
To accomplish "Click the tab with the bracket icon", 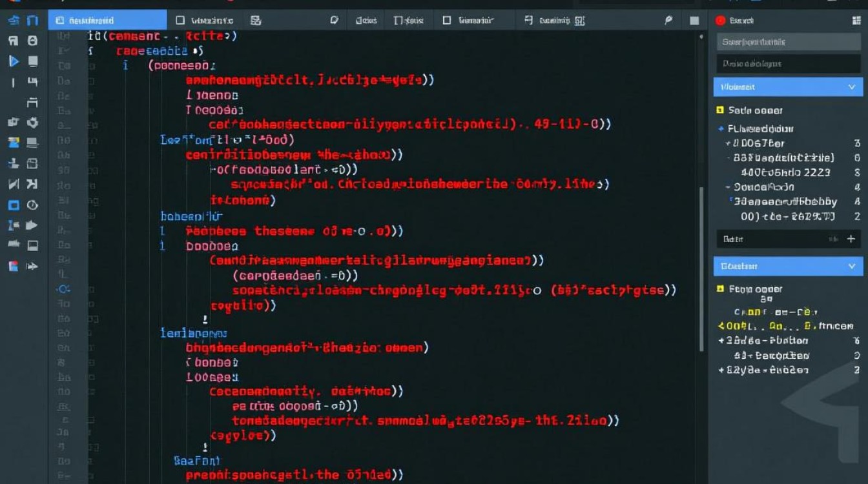I will pos(408,21).
